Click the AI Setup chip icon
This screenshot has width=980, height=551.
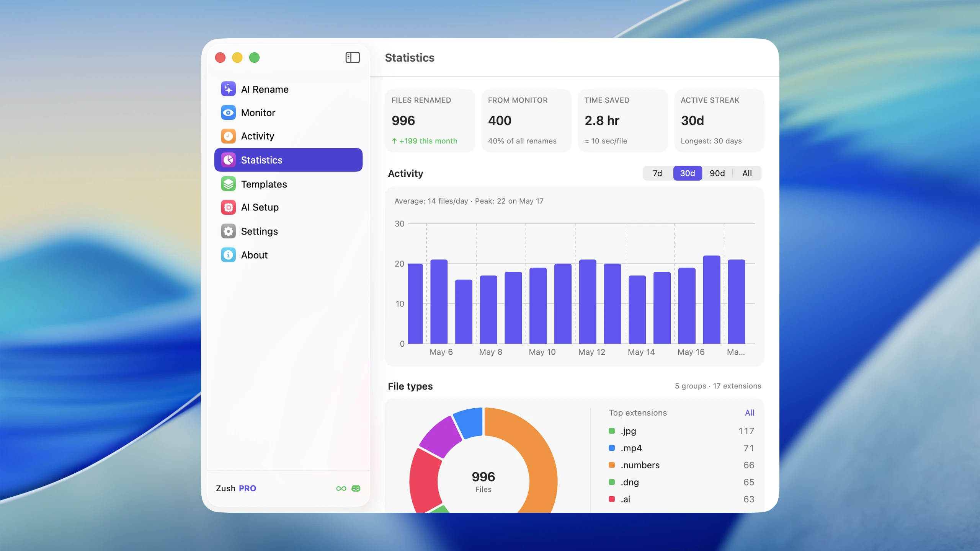coord(228,207)
